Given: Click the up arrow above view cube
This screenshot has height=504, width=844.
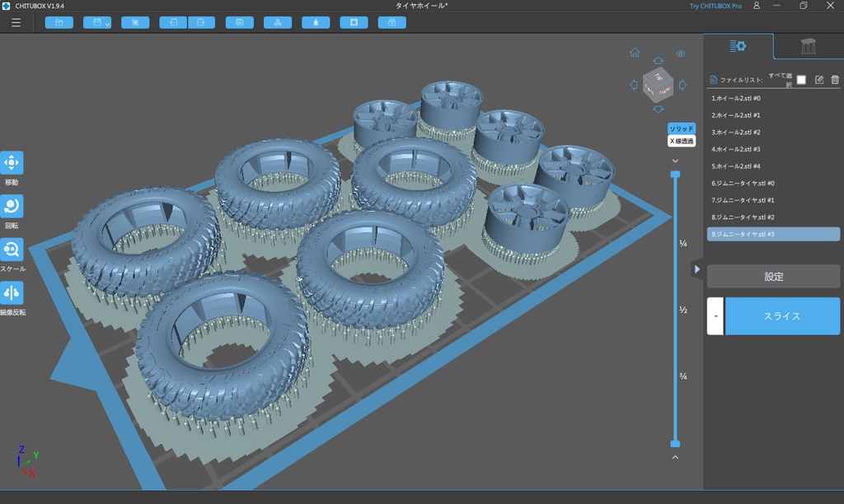Looking at the screenshot, I should (x=658, y=60).
